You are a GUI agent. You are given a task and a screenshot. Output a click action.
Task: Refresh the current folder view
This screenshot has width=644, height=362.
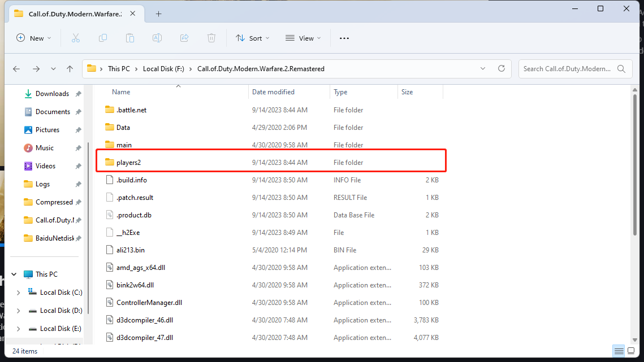tap(502, 68)
